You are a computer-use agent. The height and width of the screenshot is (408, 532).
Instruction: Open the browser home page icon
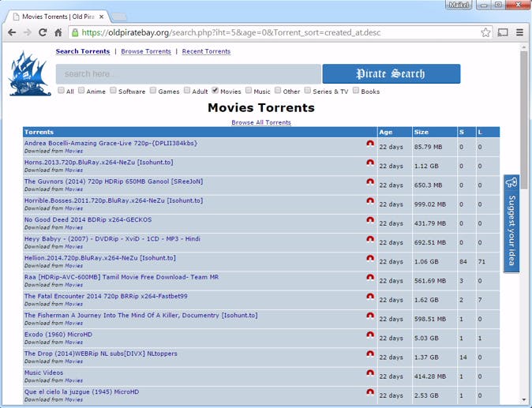click(x=58, y=32)
